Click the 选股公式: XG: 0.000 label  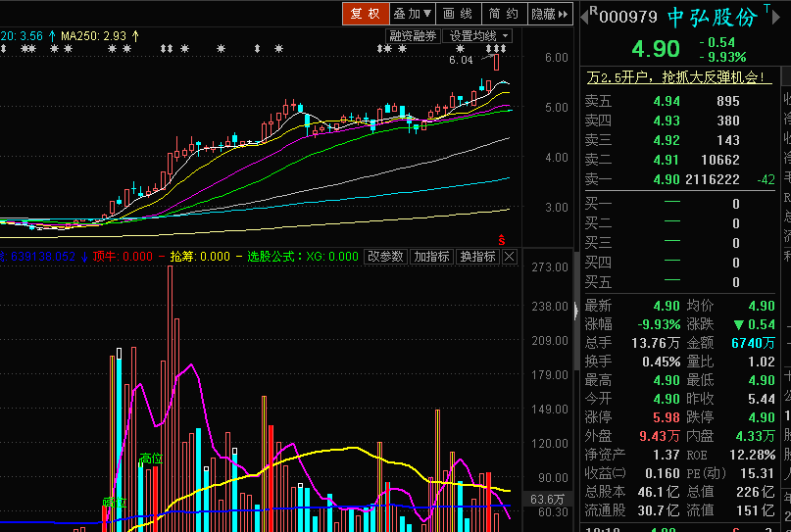click(303, 256)
